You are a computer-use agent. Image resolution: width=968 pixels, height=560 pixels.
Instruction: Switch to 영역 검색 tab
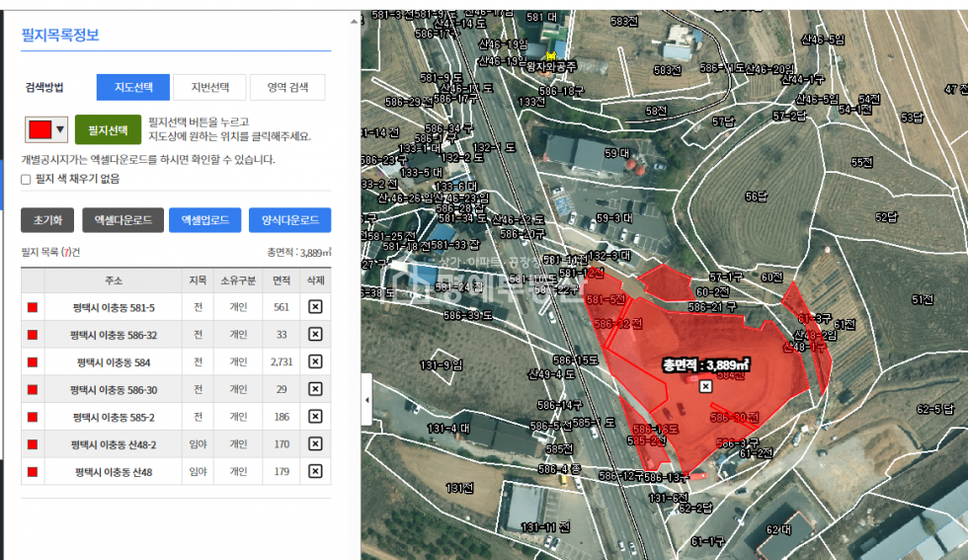tap(287, 87)
